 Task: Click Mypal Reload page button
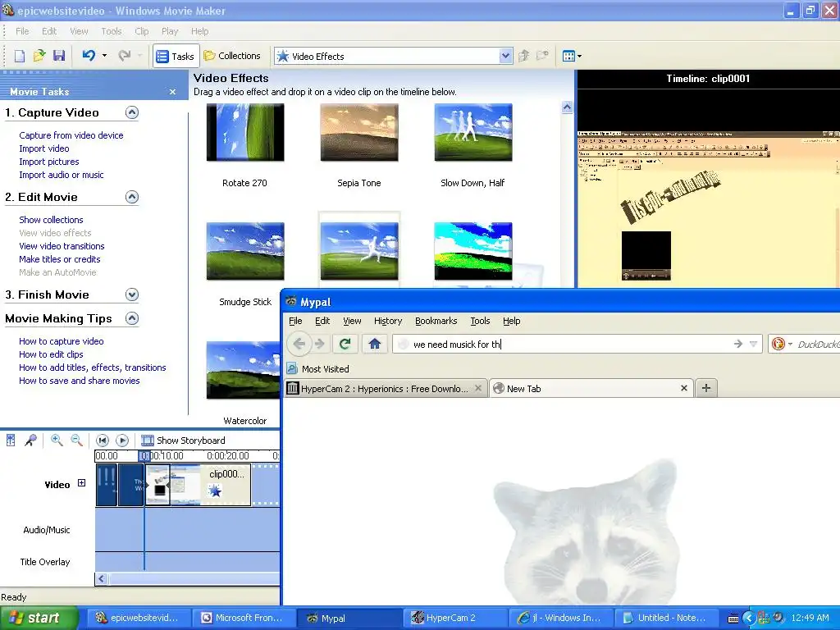[x=345, y=344]
